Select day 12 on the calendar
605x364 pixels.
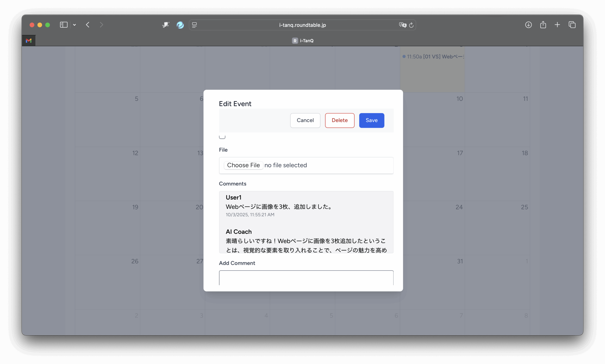(135, 153)
